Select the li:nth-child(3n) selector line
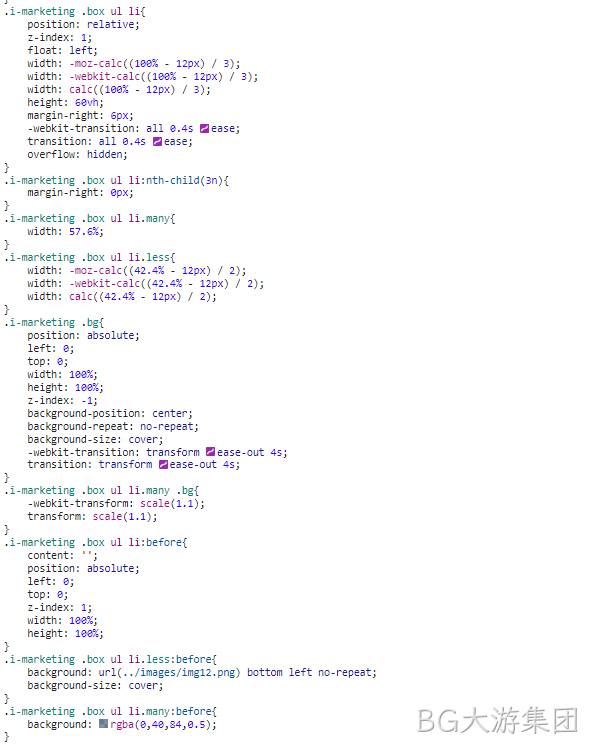 pyautogui.click(x=116, y=181)
